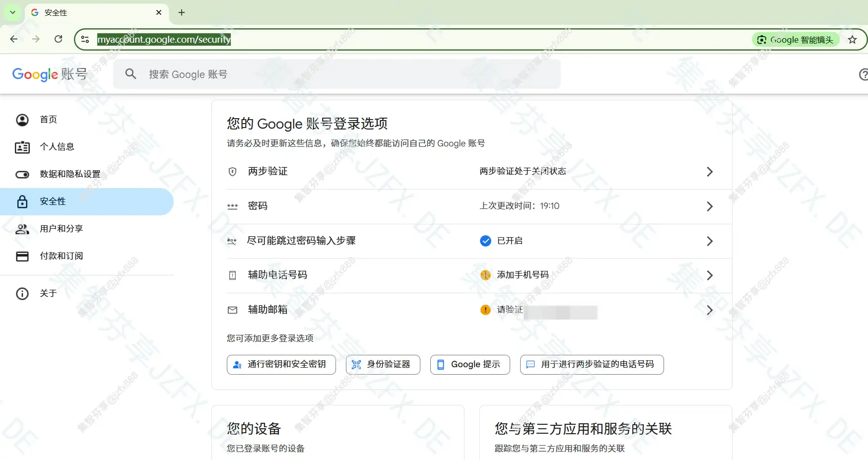Screen dimensions: 868x460
Task: Go back with the browser back arrow
Action: [14, 39]
